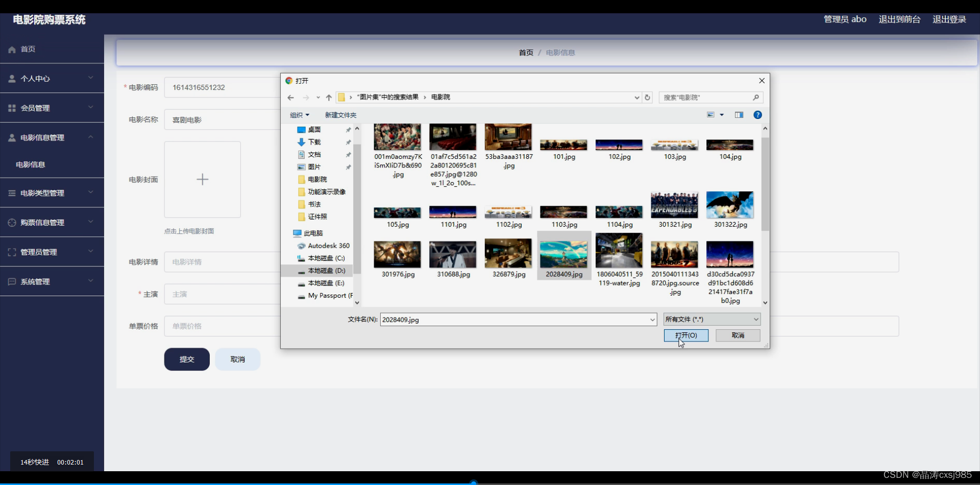Viewport: 980px width, 485px height.
Task: Open the 首页 home icon in sidebar
Action: [x=11, y=49]
